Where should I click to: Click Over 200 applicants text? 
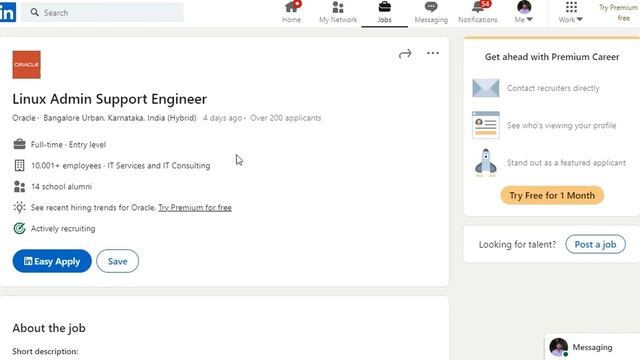tap(286, 118)
